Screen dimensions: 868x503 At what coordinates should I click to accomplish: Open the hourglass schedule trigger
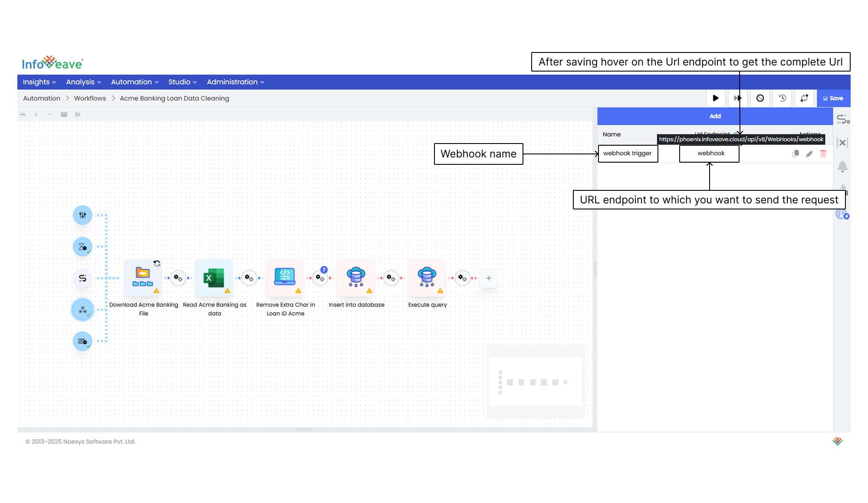coord(82,247)
